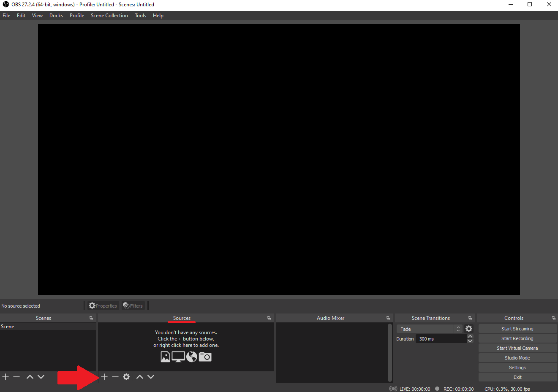Open source properties gear in Sources toolbar
Viewport: 558px width, 392px height.
click(x=126, y=377)
